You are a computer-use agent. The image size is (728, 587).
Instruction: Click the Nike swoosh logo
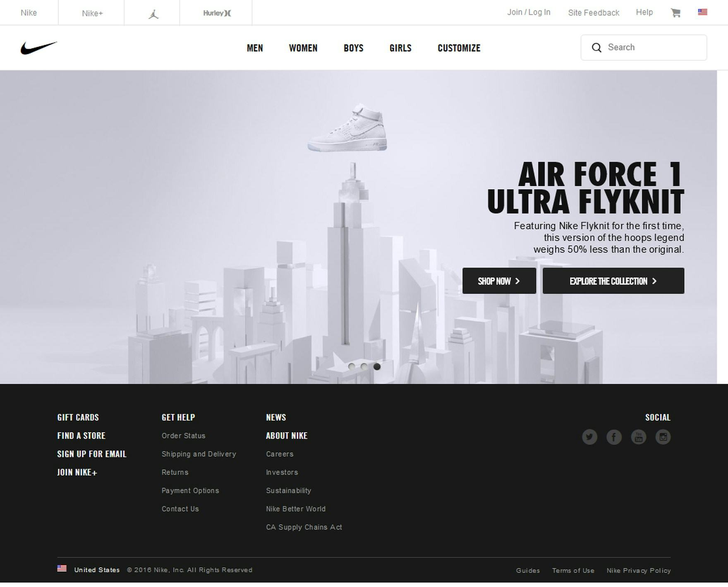[38, 48]
